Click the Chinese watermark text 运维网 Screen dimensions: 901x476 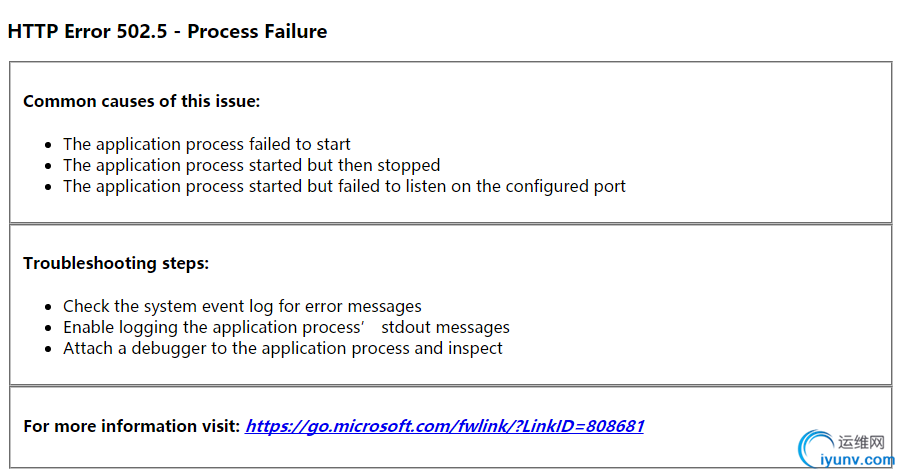pos(861,442)
